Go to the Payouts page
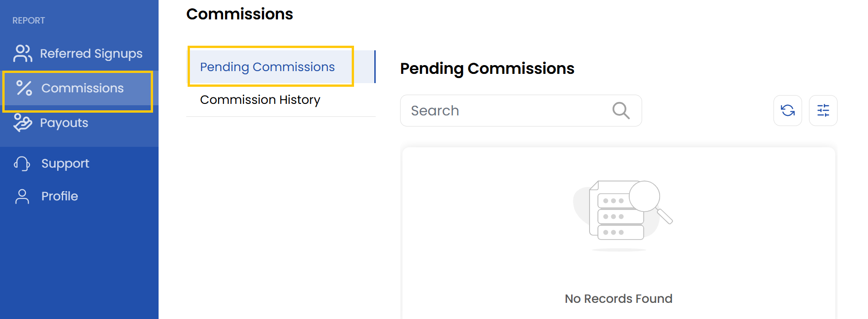Viewport: 868px width, 319px height. click(x=64, y=123)
